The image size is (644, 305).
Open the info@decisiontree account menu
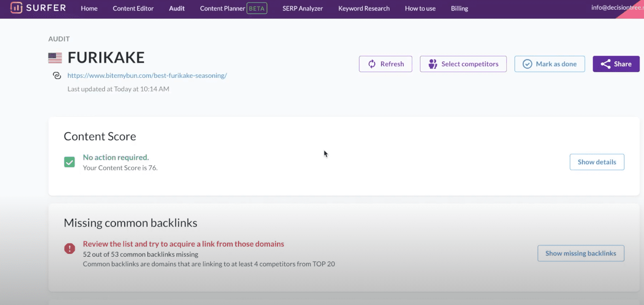pos(617,8)
